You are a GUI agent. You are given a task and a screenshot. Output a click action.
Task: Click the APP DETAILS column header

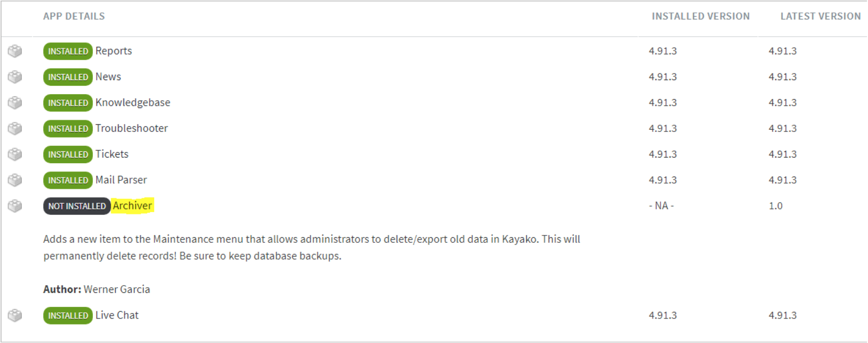74,16
